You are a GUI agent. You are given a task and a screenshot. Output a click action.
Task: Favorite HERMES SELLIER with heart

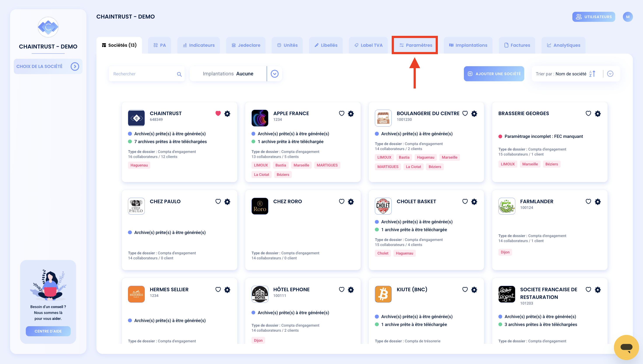(x=218, y=289)
